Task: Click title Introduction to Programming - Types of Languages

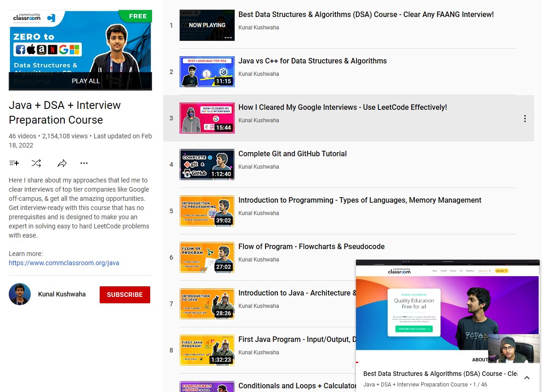Action: point(360,200)
